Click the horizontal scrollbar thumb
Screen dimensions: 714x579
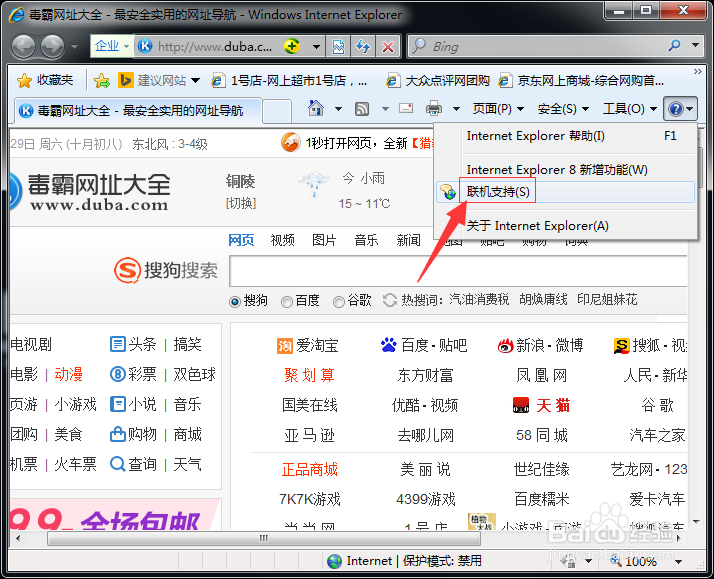coord(264,538)
